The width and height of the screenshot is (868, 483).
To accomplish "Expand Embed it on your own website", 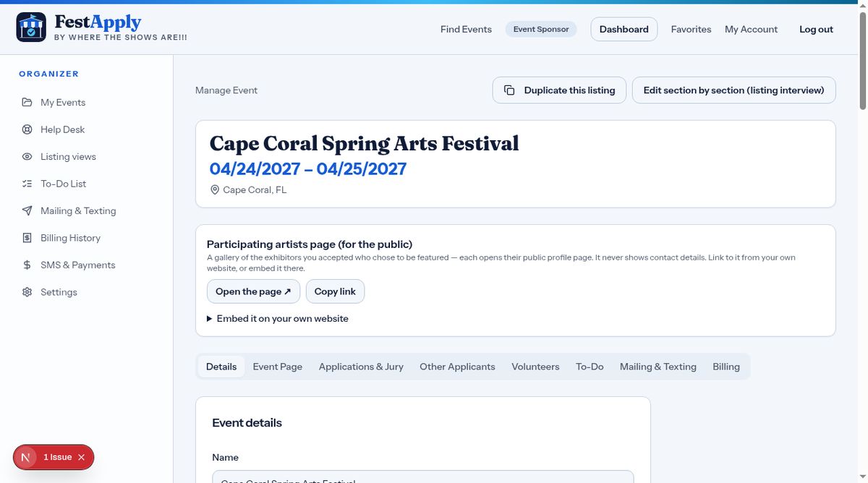I will tap(278, 318).
